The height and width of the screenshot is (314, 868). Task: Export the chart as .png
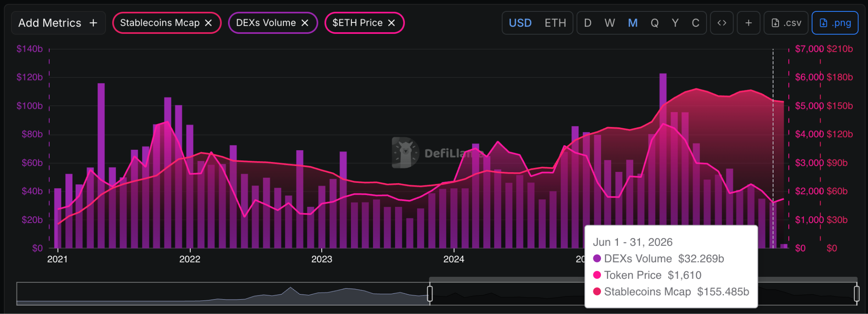(x=835, y=23)
